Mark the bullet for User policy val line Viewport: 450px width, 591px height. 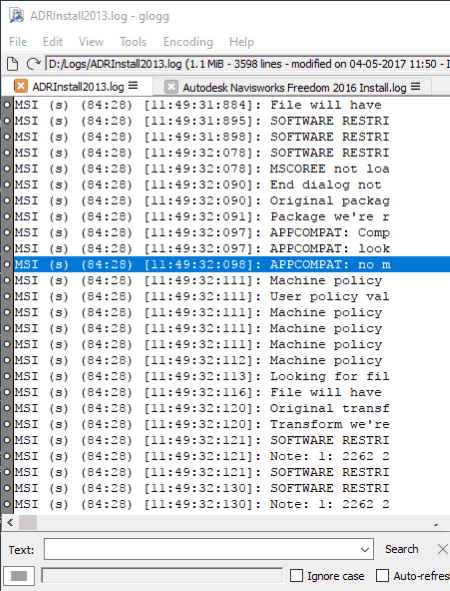pos(7,297)
